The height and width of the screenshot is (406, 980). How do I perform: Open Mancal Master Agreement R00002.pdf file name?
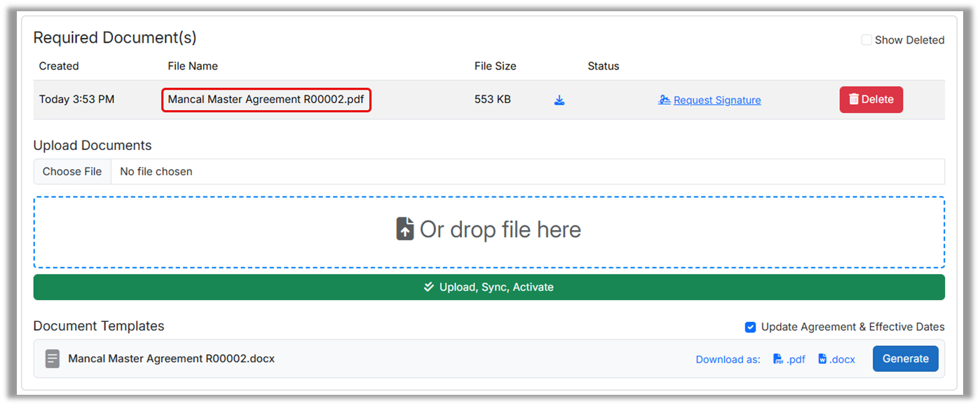(266, 100)
